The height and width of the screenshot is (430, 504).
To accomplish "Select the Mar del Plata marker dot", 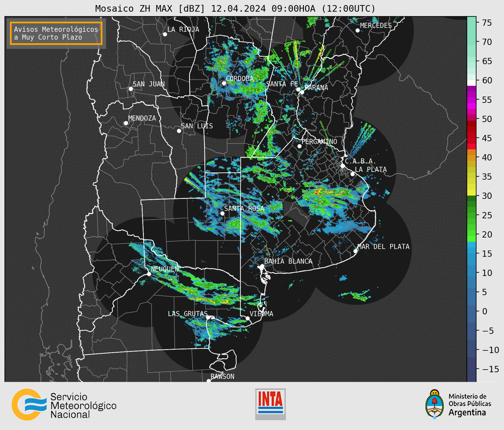I will 356,251.
